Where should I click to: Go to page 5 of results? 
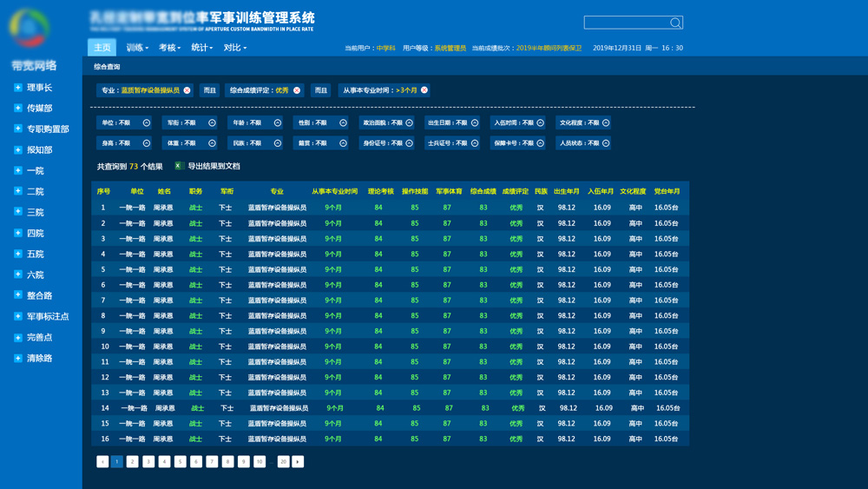pos(181,462)
